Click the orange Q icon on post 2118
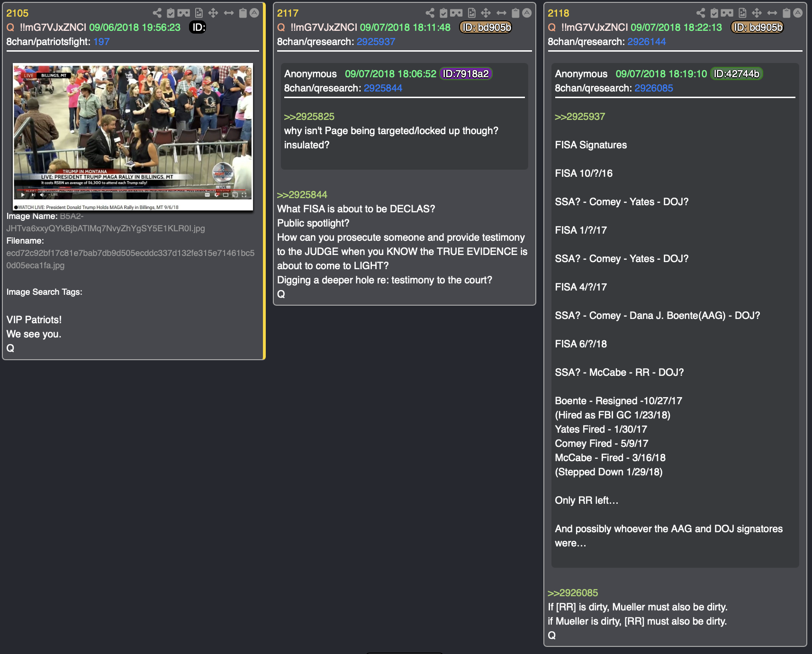This screenshot has width=812, height=654. click(x=552, y=27)
